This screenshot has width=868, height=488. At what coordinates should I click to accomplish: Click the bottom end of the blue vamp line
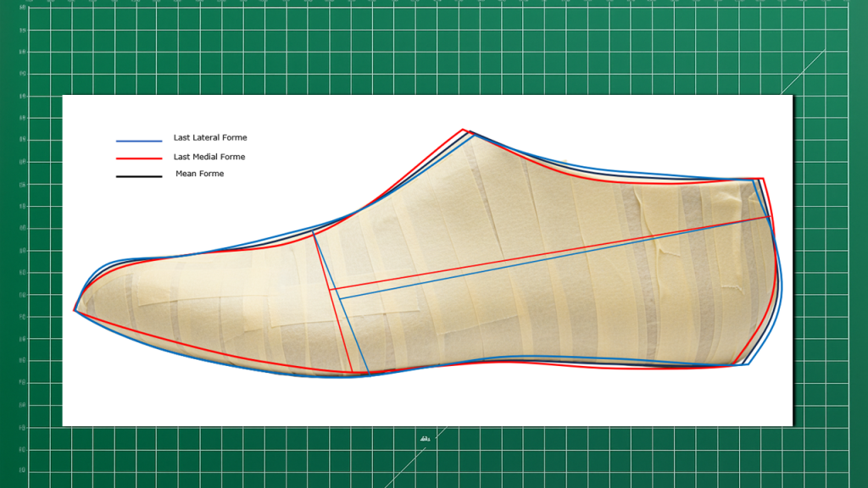tap(369, 372)
